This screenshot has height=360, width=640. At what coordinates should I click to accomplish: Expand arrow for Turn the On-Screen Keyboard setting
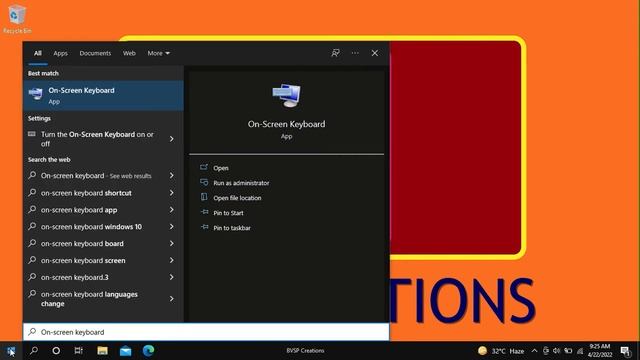(172, 139)
